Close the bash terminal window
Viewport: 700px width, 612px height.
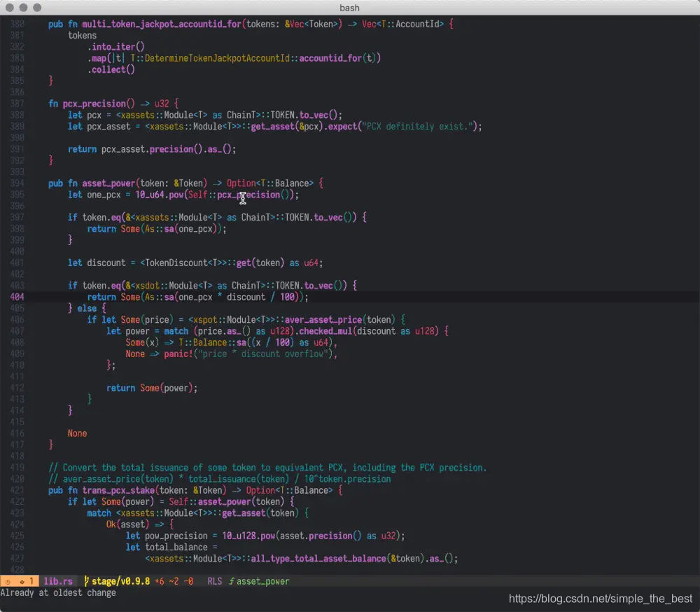(9, 8)
